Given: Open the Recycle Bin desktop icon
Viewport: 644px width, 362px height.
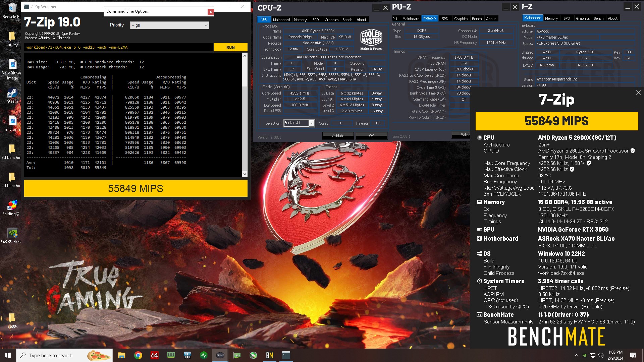Looking at the screenshot, I should coord(12,11).
